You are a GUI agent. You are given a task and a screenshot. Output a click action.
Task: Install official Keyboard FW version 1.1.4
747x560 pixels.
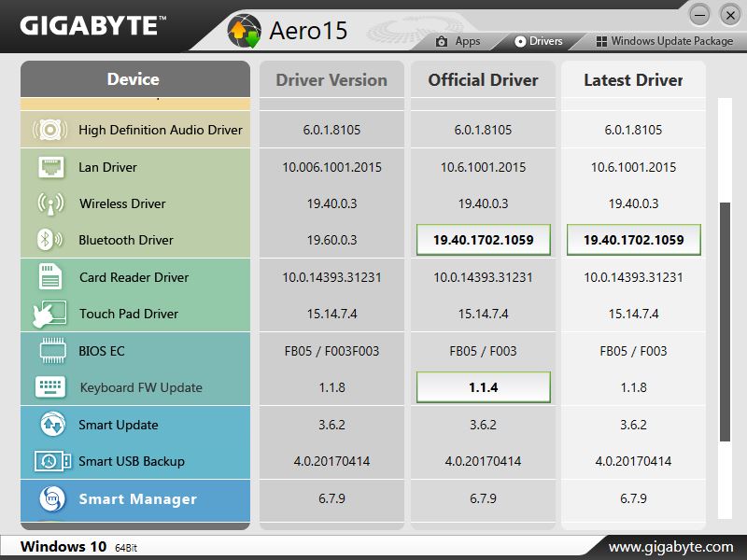coord(483,387)
